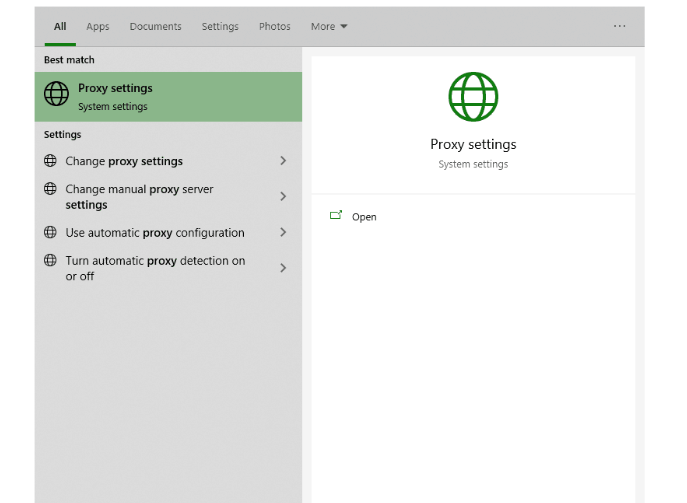This screenshot has height=503, width=687.
Task: Select the Settings filter tab
Action: tap(220, 26)
